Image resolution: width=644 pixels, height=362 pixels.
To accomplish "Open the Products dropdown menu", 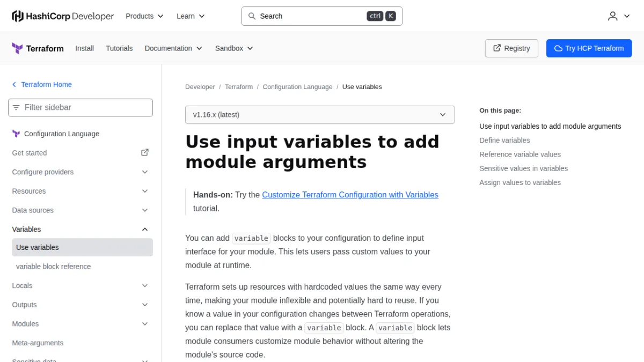I will [x=144, y=16].
